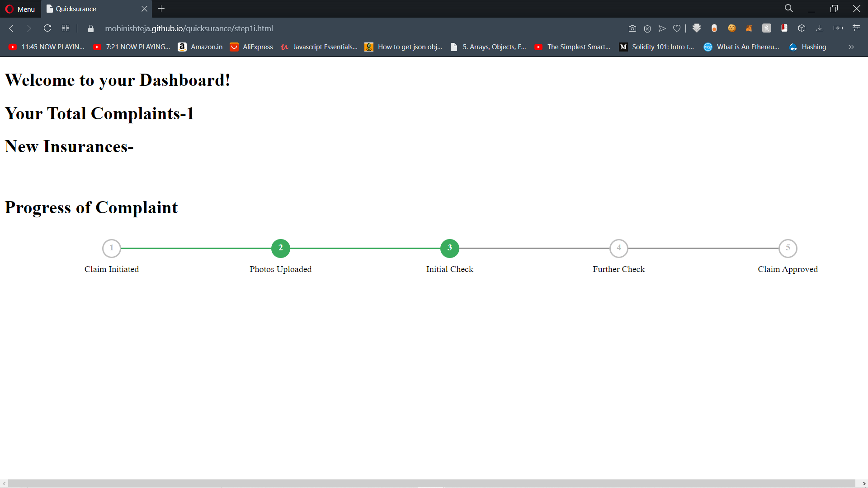Viewport: 868px width, 488px height.
Task: Click step 4 Further Check circle
Action: (x=618, y=248)
